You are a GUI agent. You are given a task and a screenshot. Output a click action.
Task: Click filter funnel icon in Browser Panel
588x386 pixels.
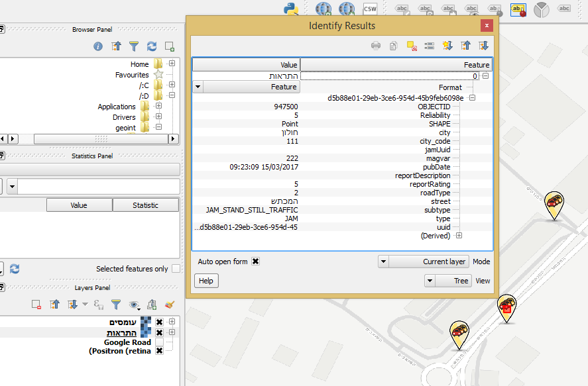134,46
